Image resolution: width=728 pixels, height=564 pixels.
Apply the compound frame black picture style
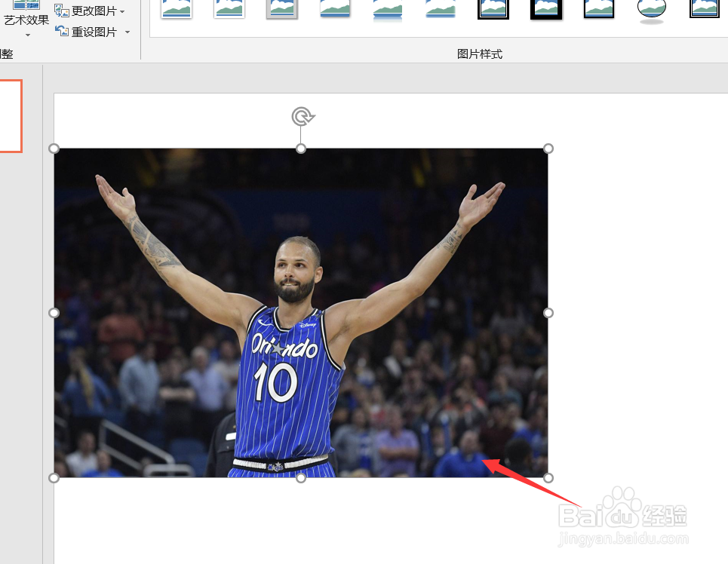705,8
